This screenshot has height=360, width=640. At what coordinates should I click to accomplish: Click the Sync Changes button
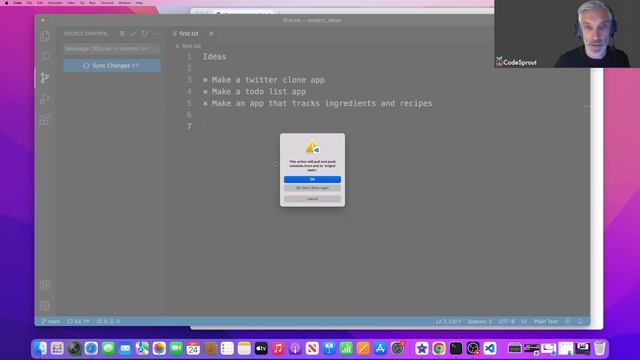[112, 66]
